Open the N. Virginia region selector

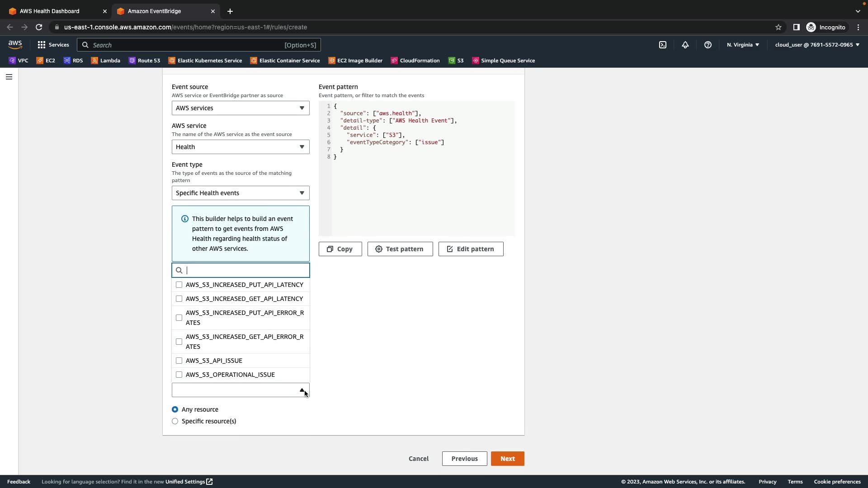pyautogui.click(x=743, y=45)
